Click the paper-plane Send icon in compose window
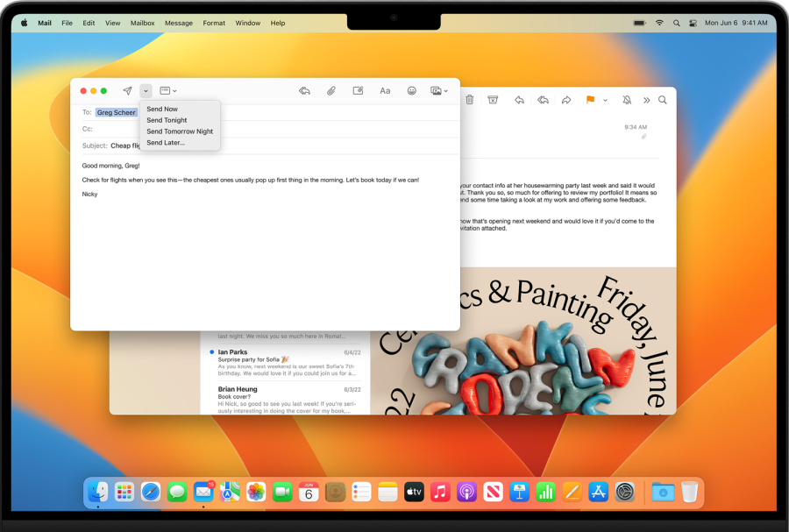 (x=127, y=90)
